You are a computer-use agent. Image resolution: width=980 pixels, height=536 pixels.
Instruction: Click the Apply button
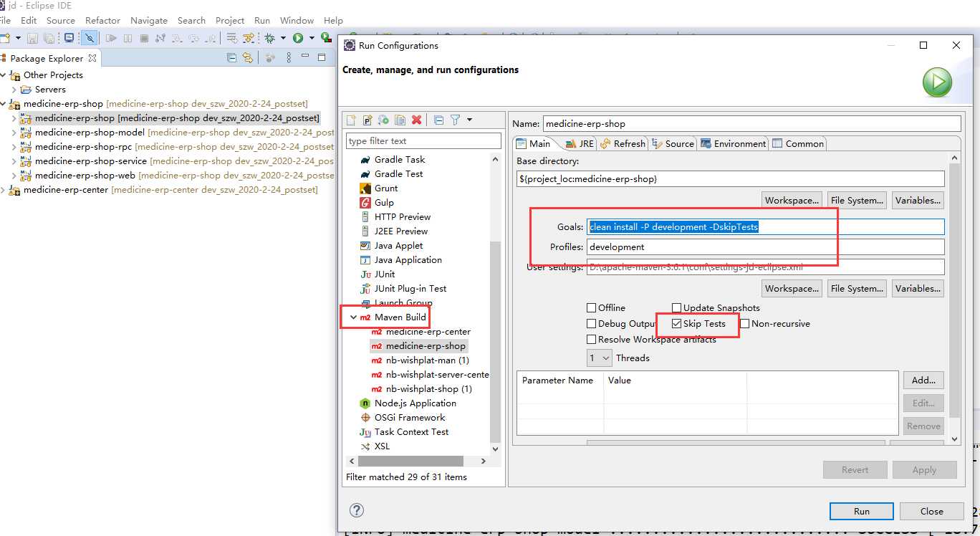[924, 470]
